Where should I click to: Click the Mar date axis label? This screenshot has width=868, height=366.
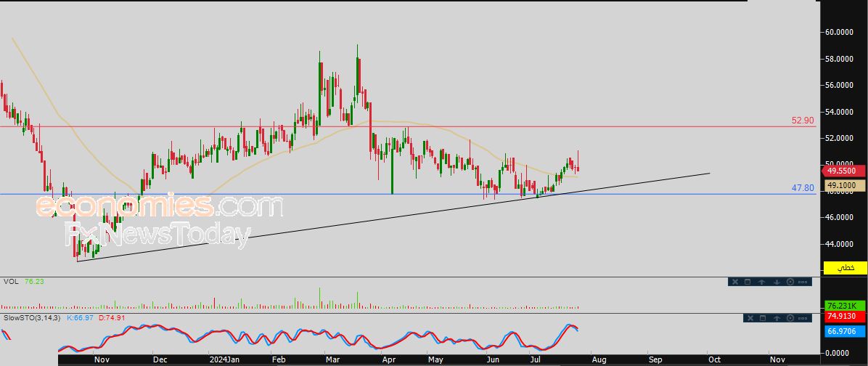point(332,359)
